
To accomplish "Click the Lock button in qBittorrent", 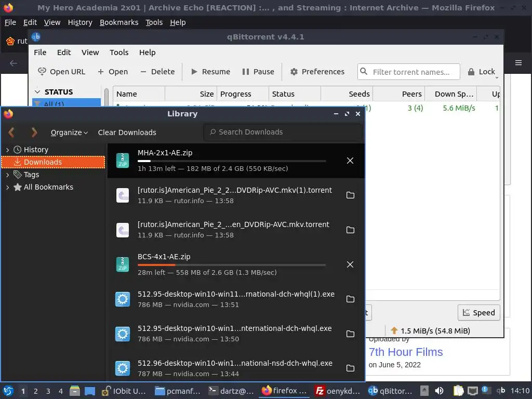I will click(482, 72).
